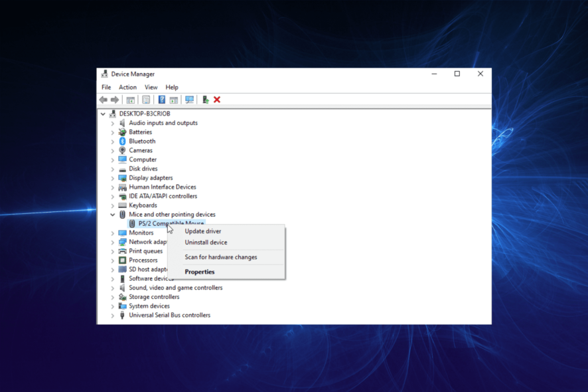This screenshot has width=588, height=392.
Task: Click the Show/Hide Action Pane toolbar icon
Action: click(x=174, y=100)
